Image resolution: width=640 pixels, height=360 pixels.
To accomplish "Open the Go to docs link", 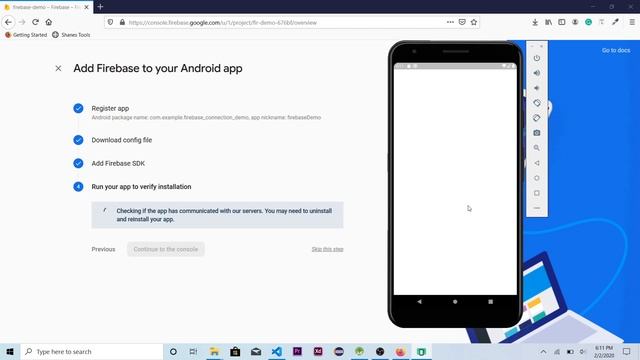I will (616, 50).
